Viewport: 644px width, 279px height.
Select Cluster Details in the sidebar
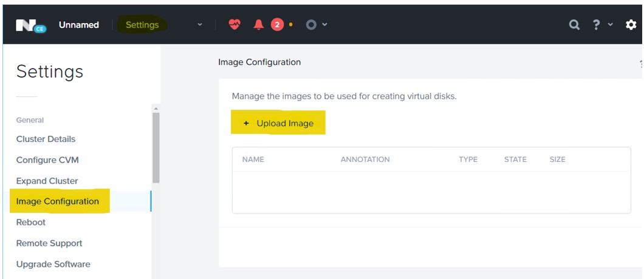pyautogui.click(x=46, y=139)
